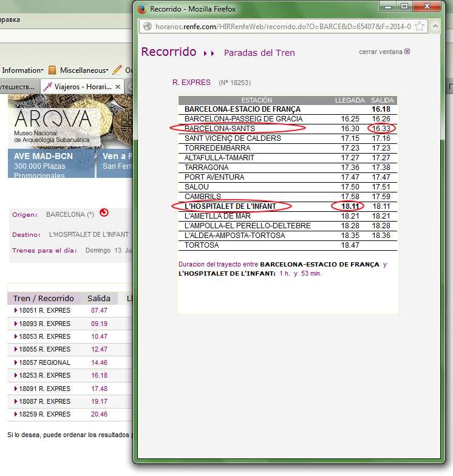Select the TARRAGONA station row
453x476 pixels.
288,168
